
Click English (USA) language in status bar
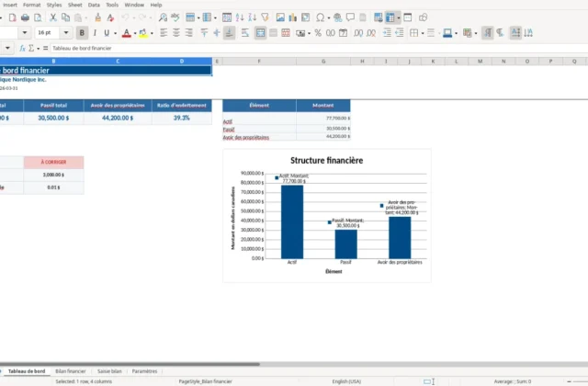click(346, 381)
